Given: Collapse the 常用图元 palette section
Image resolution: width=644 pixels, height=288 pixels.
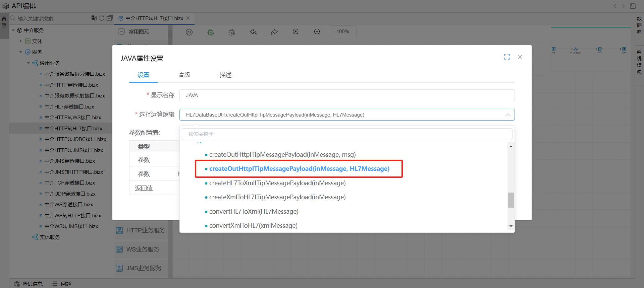Looking at the screenshot, I should (x=122, y=31).
